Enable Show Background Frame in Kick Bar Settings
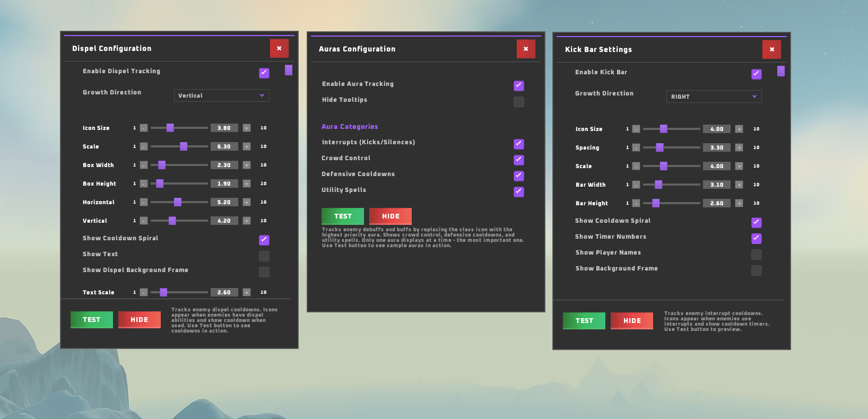Screen dimensions: 868x419 click(757, 270)
